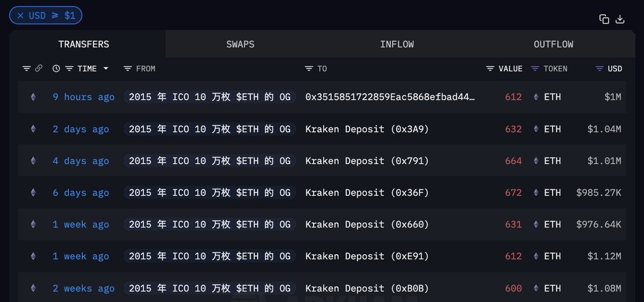Open the filter icon beside FROM
Viewport: 644px width, 302px height.
[127, 69]
